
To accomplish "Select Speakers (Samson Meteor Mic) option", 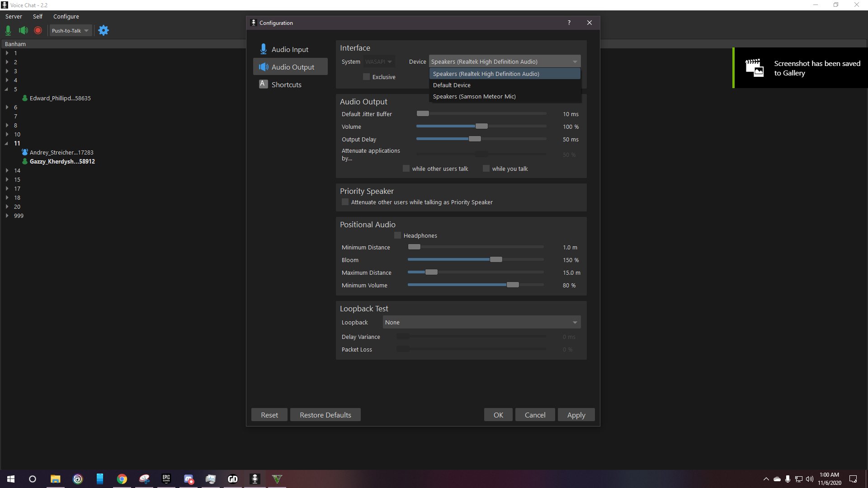I will (474, 96).
